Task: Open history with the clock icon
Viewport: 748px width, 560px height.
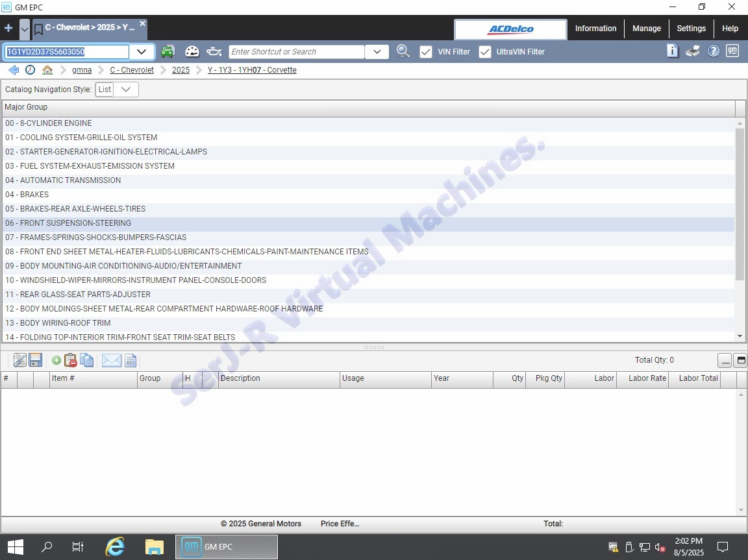Action: pyautogui.click(x=30, y=70)
